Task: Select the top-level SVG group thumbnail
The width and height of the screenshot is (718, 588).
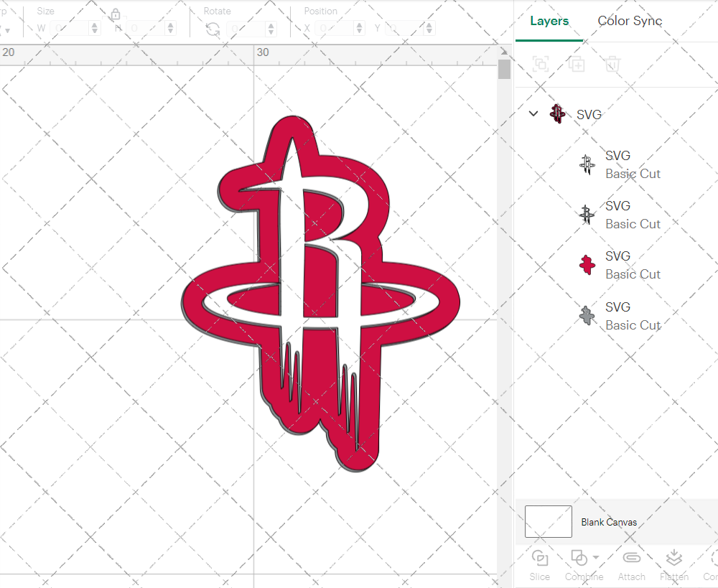Action: 557,113
